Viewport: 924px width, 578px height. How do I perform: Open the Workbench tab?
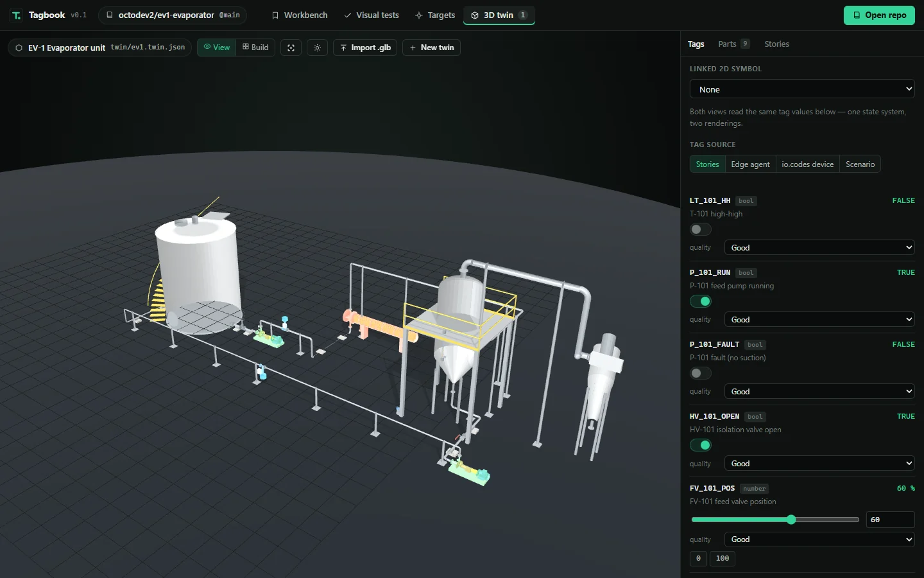299,15
